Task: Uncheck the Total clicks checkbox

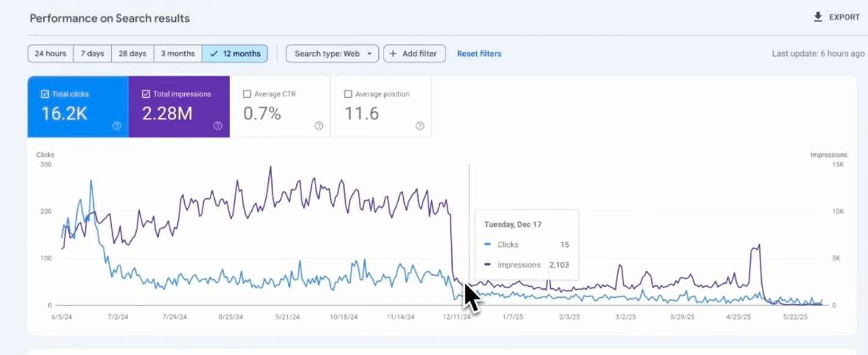Action: point(45,94)
